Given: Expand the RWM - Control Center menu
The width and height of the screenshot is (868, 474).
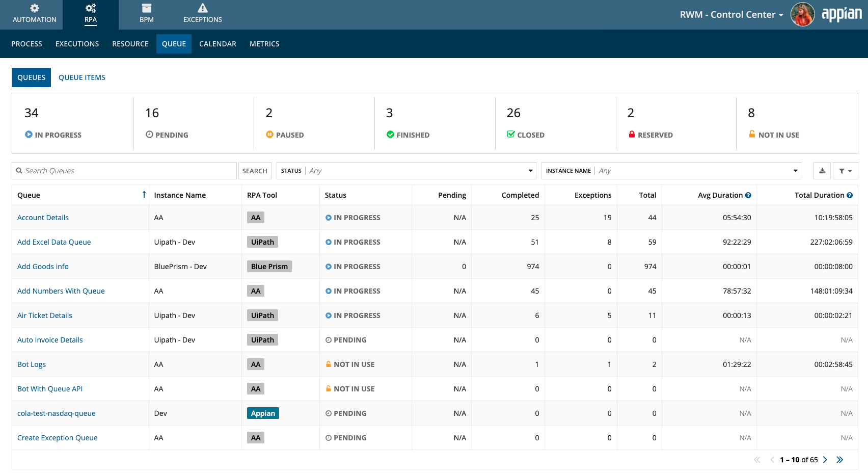Looking at the screenshot, I should click(x=731, y=15).
